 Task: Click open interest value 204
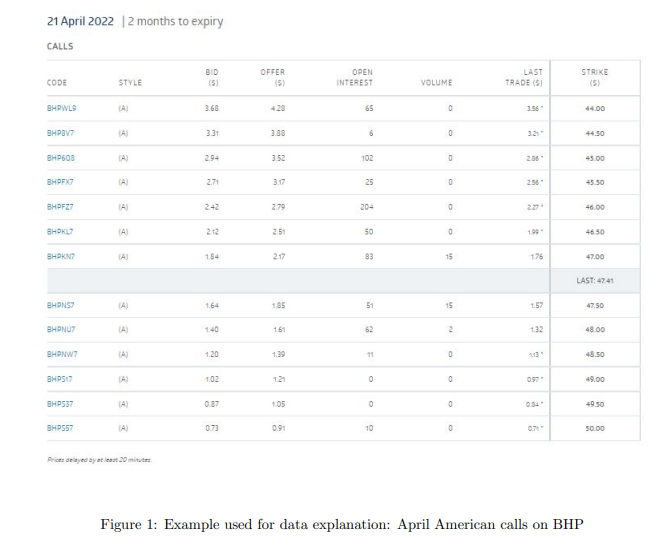click(366, 207)
